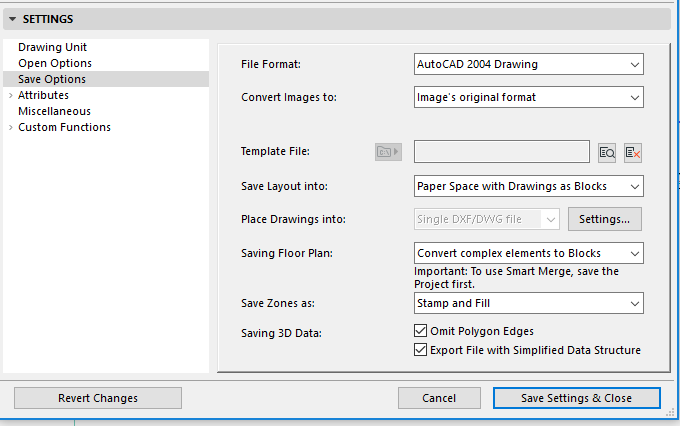
Task: Click the remove template file icon
Action: coord(632,152)
